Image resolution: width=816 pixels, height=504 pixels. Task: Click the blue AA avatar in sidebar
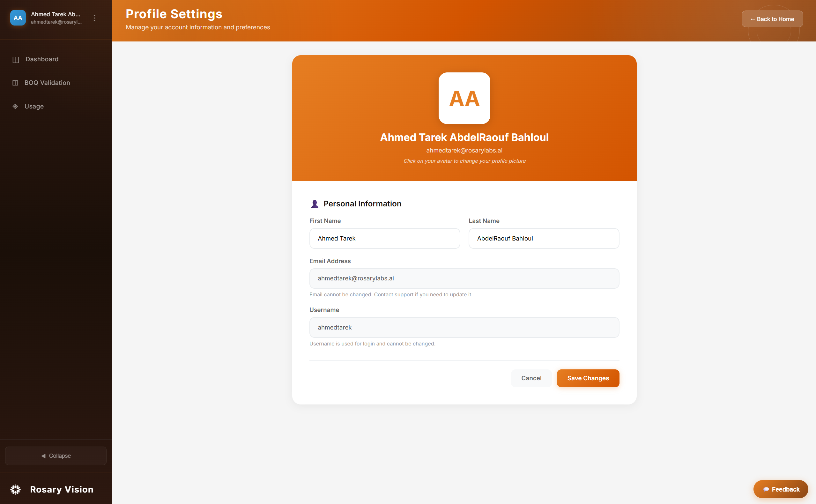click(18, 18)
